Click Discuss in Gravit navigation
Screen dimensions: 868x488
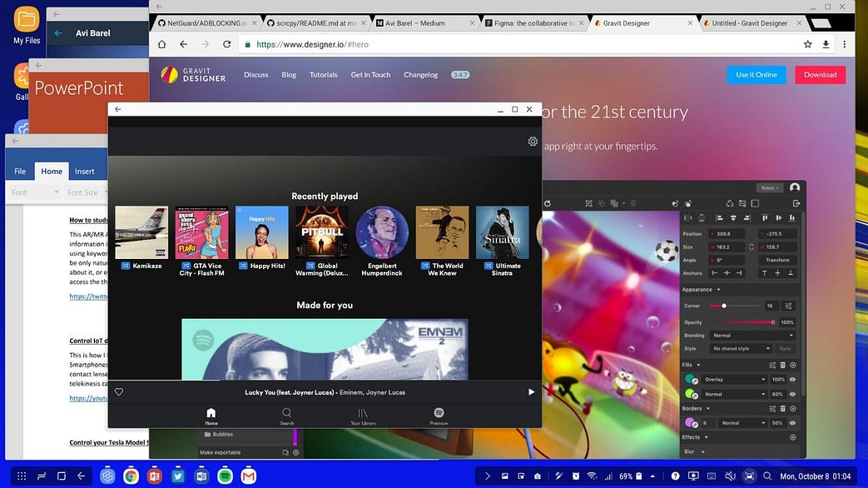point(255,75)
